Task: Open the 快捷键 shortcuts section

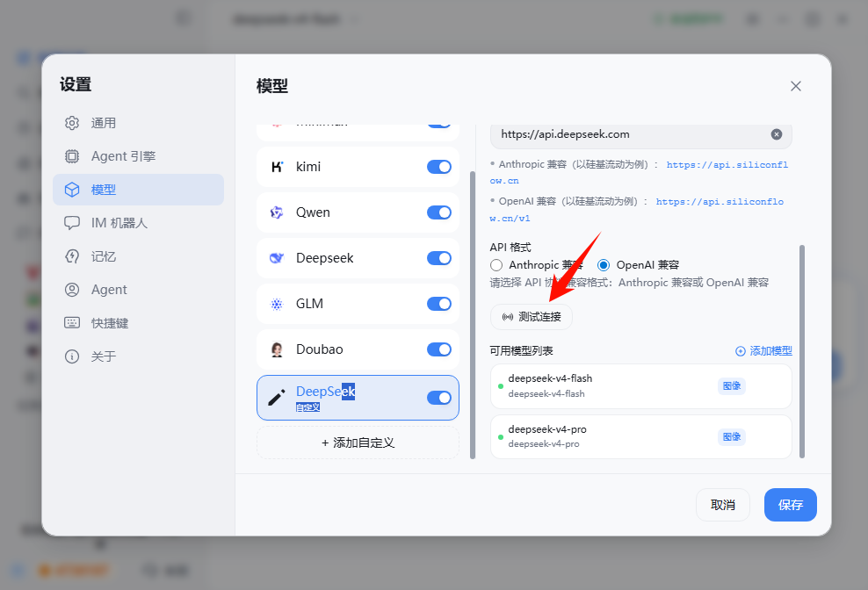Action: click(x=138, y=323)
